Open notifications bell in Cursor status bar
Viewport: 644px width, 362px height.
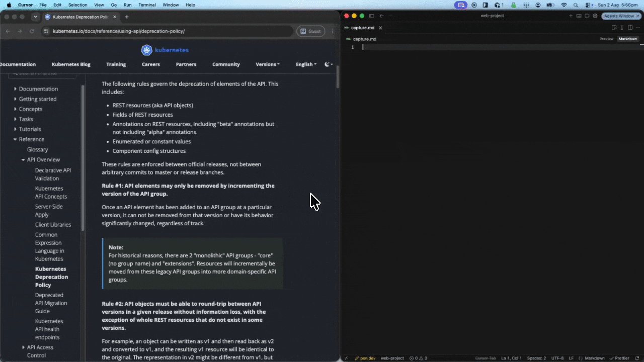point(637,358)
